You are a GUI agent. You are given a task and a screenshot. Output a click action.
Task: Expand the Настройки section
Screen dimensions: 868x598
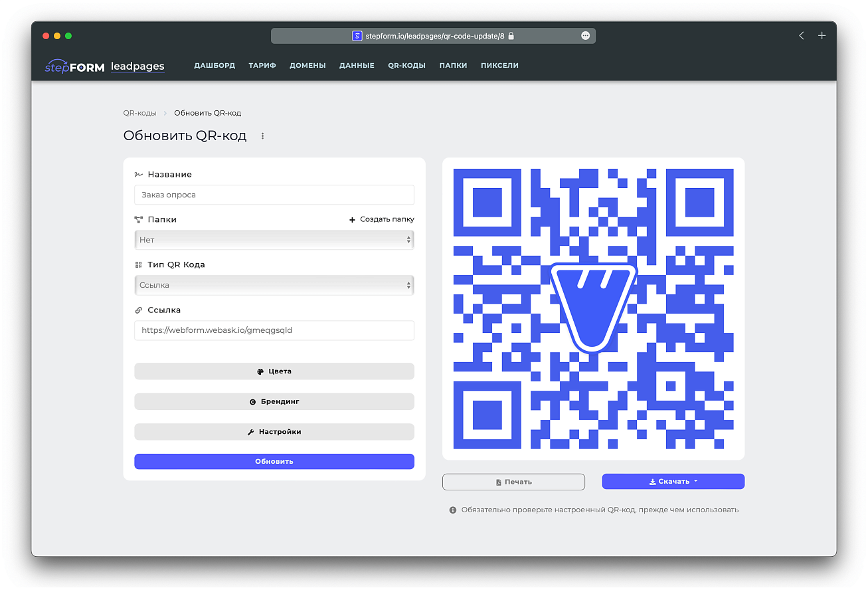tap(274, 432)
